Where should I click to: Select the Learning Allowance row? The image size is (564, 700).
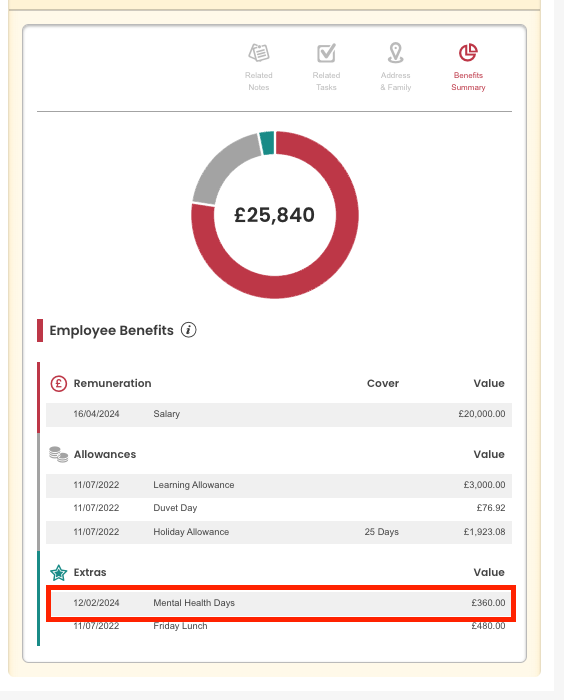pyautogui.click(x=279, y=485)
